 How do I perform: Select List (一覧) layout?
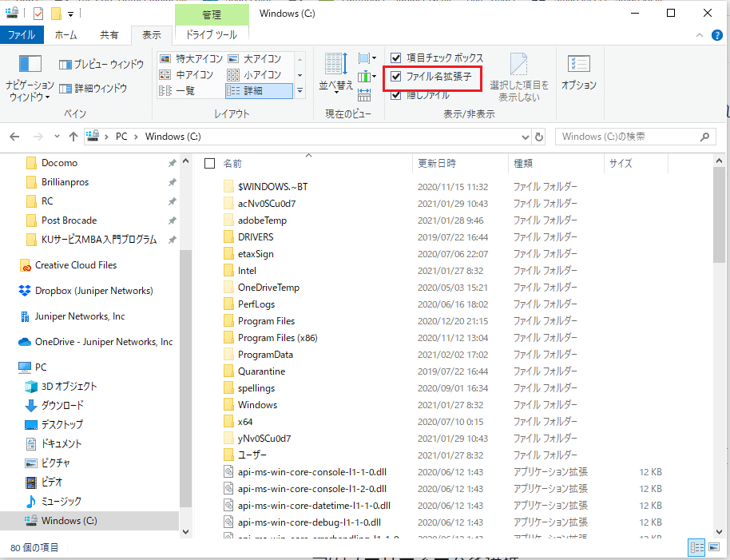(x=177, y=90)
